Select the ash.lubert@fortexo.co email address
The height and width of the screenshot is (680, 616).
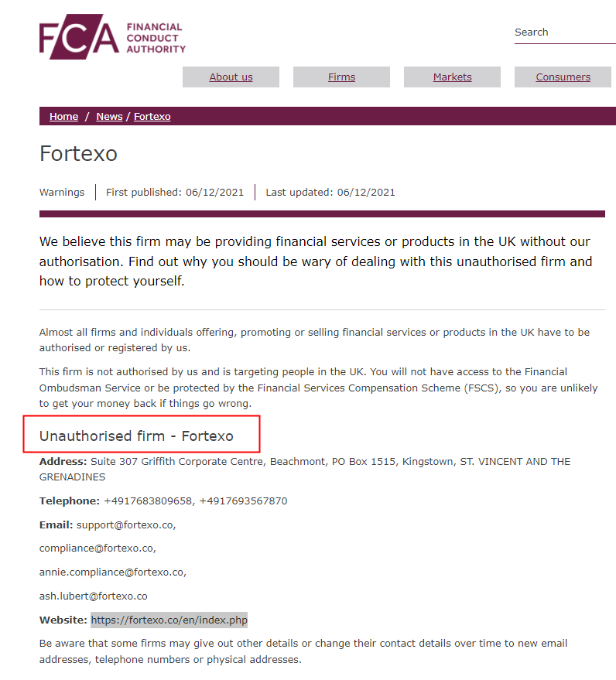94,596
